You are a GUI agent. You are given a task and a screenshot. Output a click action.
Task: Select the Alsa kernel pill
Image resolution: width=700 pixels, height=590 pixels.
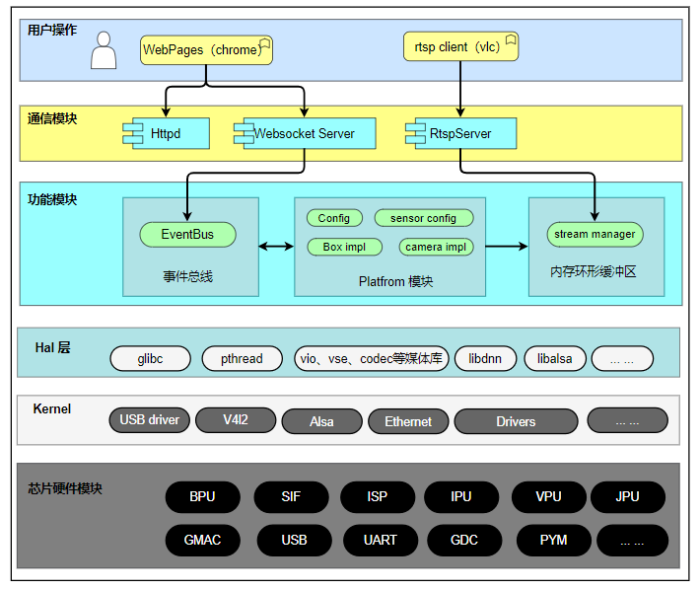(321, 421)
